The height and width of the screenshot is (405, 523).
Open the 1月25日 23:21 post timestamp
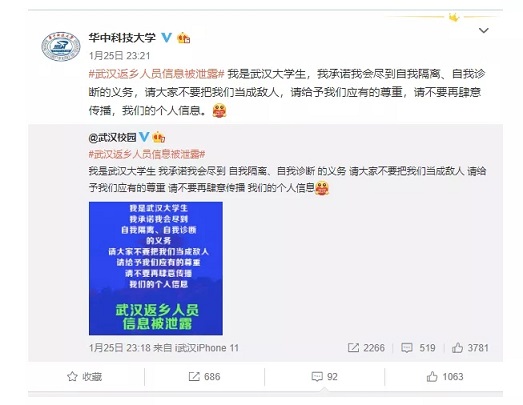click(x=119, y=55)
